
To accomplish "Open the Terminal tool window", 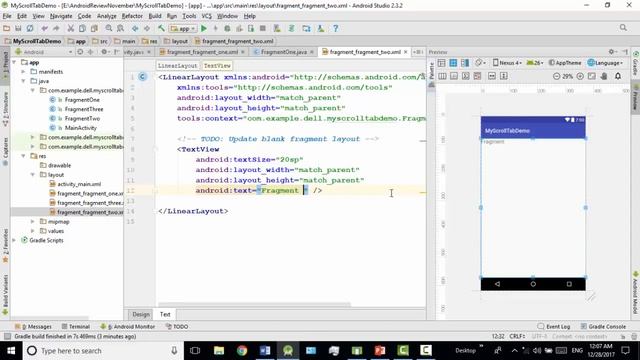I will click(x=76, y=327).
